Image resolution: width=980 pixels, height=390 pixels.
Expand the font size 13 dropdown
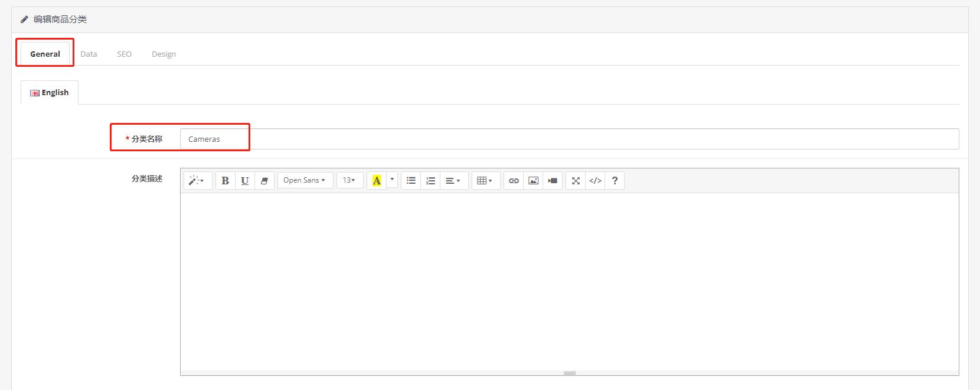[349, 180]
